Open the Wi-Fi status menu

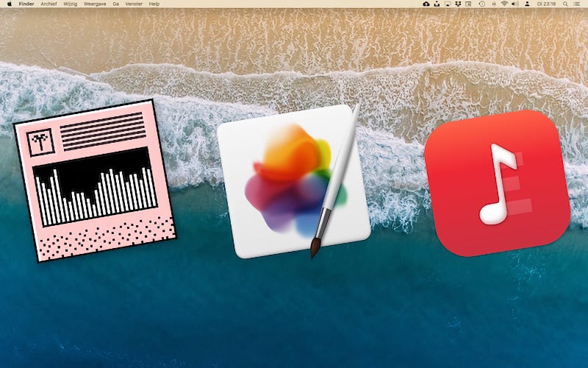[x=504, y=4]
